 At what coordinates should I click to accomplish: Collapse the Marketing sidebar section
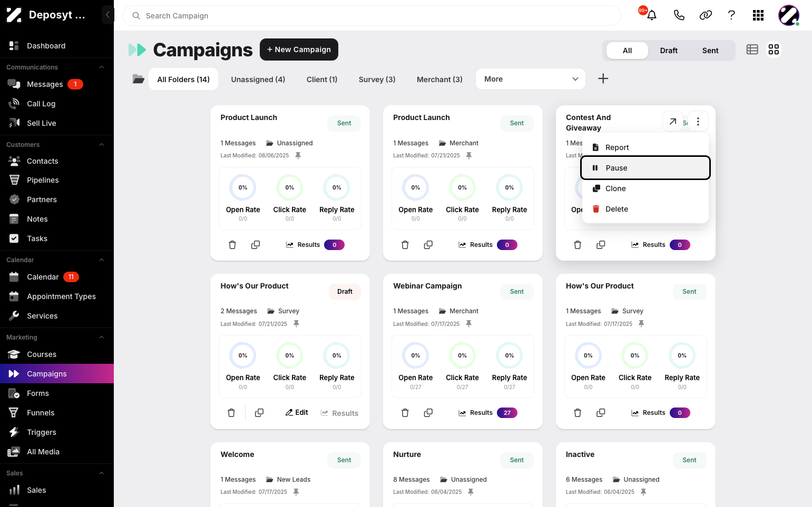(102, 337)
